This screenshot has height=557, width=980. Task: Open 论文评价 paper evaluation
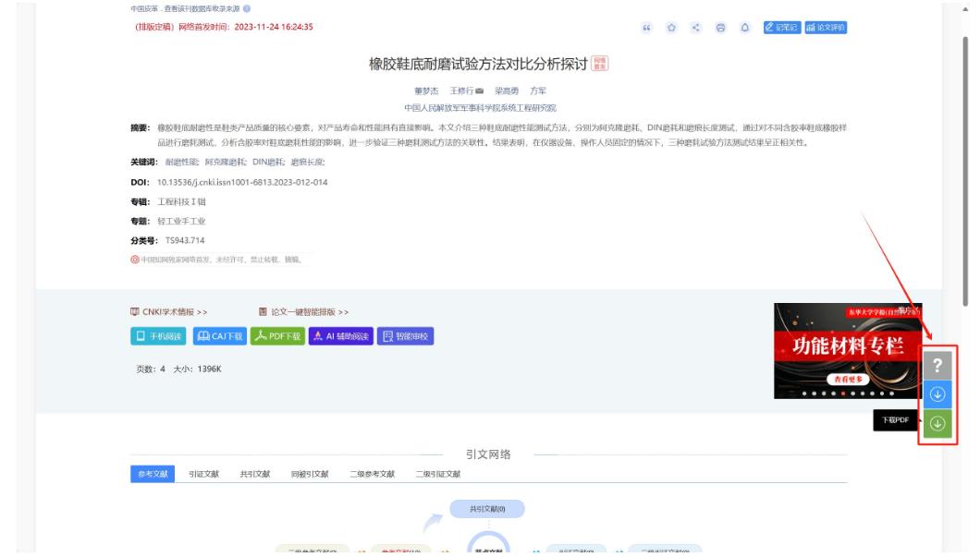(827, 27)
